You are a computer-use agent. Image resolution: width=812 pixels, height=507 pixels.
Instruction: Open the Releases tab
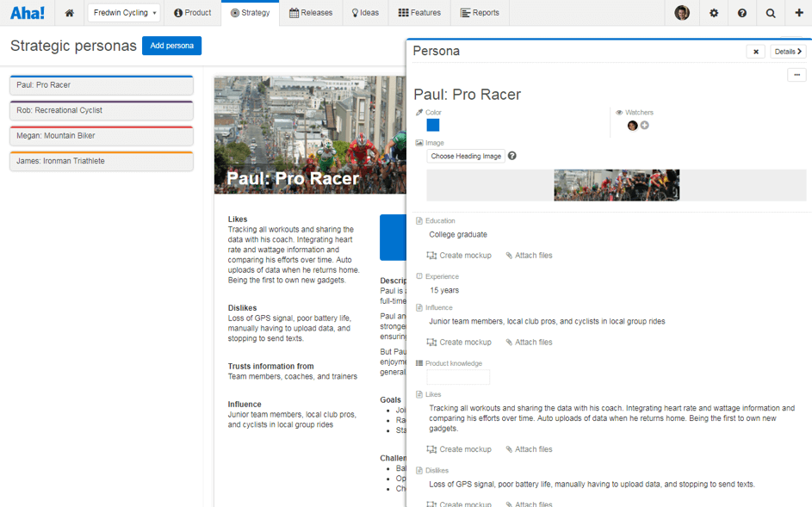click(311, 13)
